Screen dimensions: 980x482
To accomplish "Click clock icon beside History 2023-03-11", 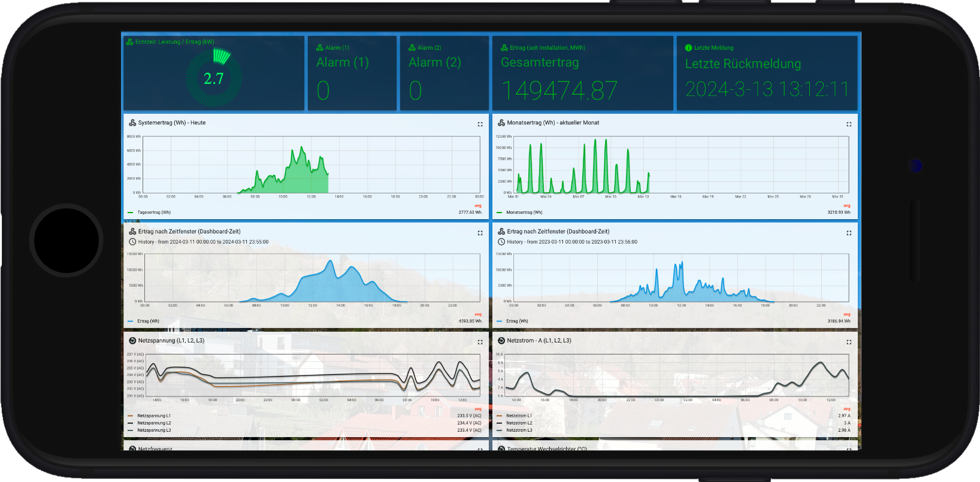I will (501, 242).
